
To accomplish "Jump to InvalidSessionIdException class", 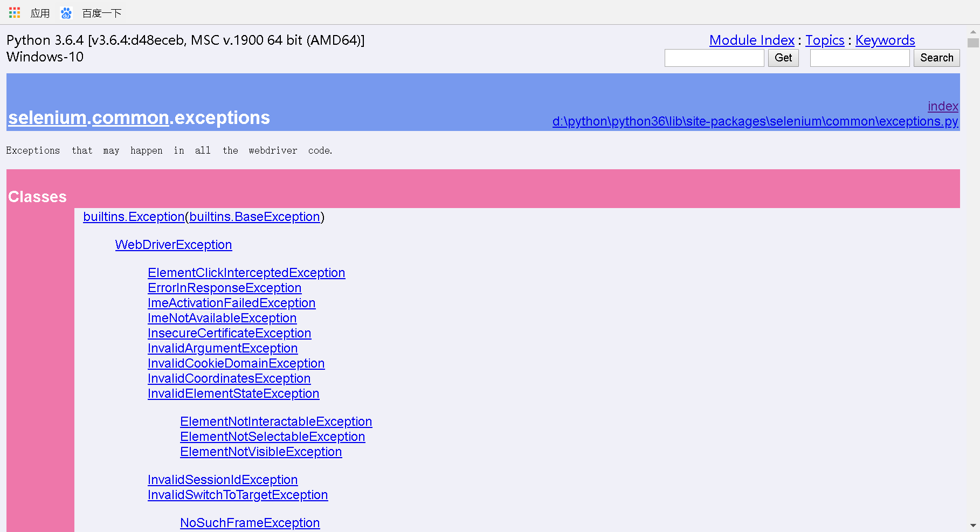I will [223, 480].
